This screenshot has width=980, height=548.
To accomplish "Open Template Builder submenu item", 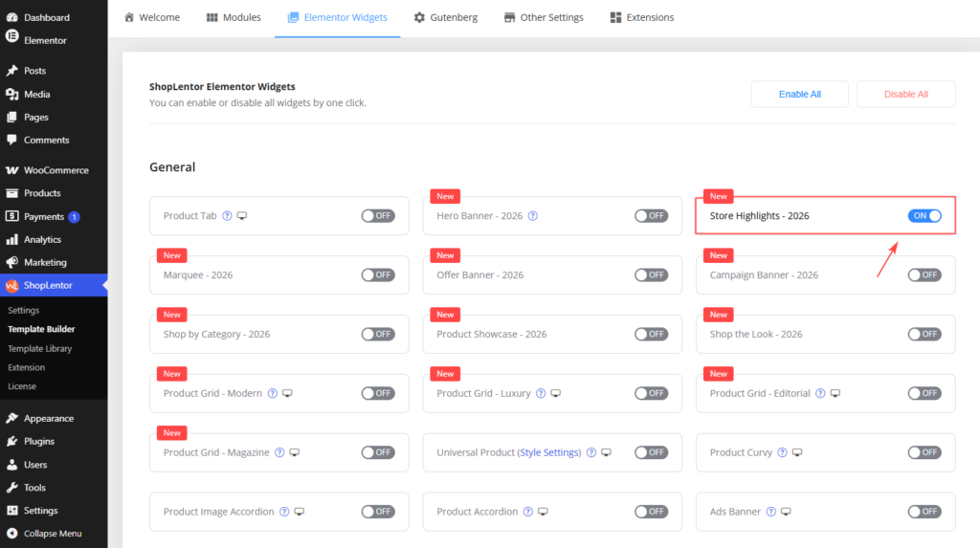I will (41, 329).
